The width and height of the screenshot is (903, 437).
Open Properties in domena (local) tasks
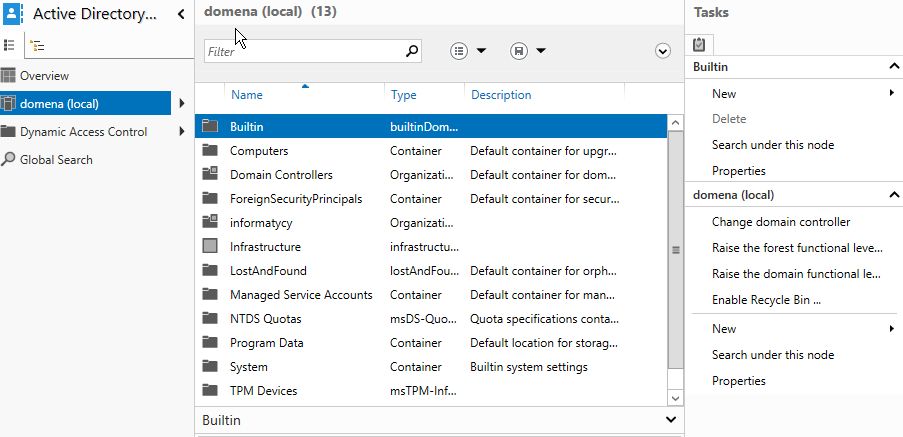click(x=739, y=381)
